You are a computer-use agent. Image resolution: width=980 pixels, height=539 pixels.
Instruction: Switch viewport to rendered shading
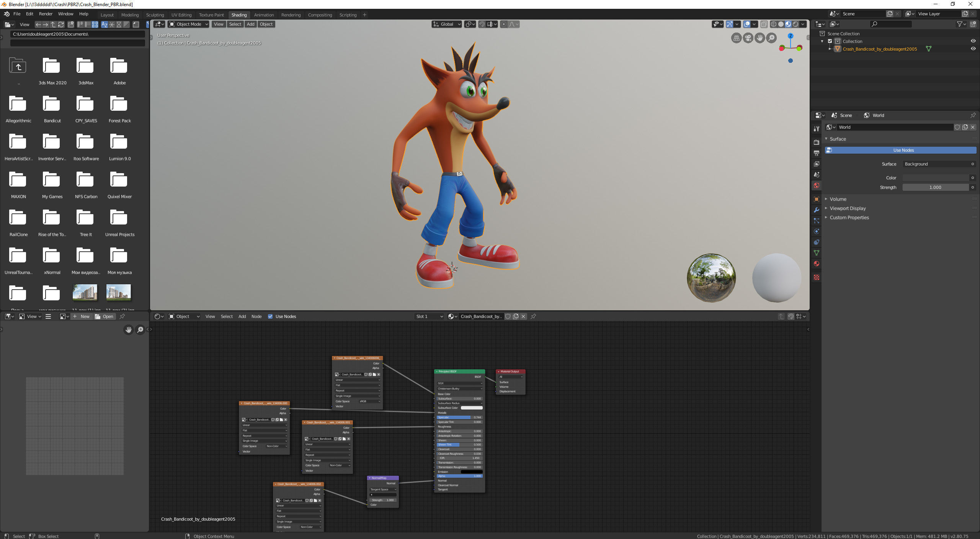(x=795, y=24)
